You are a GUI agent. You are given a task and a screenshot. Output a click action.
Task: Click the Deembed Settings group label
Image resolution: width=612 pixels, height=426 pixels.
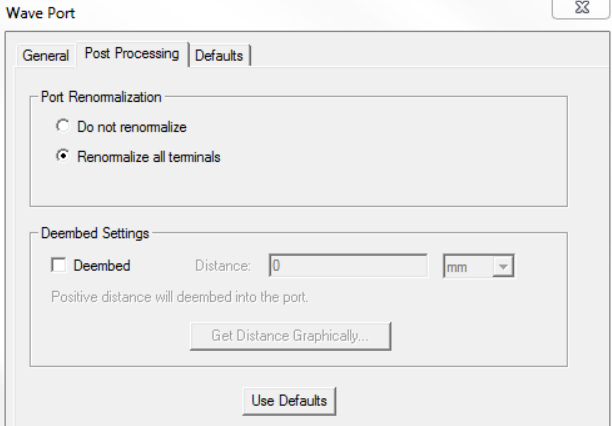tap(95, 234)
